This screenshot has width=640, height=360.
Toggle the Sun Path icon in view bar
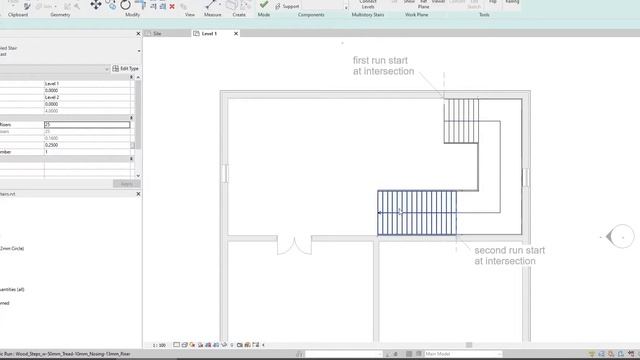click(x=192, y=345)
